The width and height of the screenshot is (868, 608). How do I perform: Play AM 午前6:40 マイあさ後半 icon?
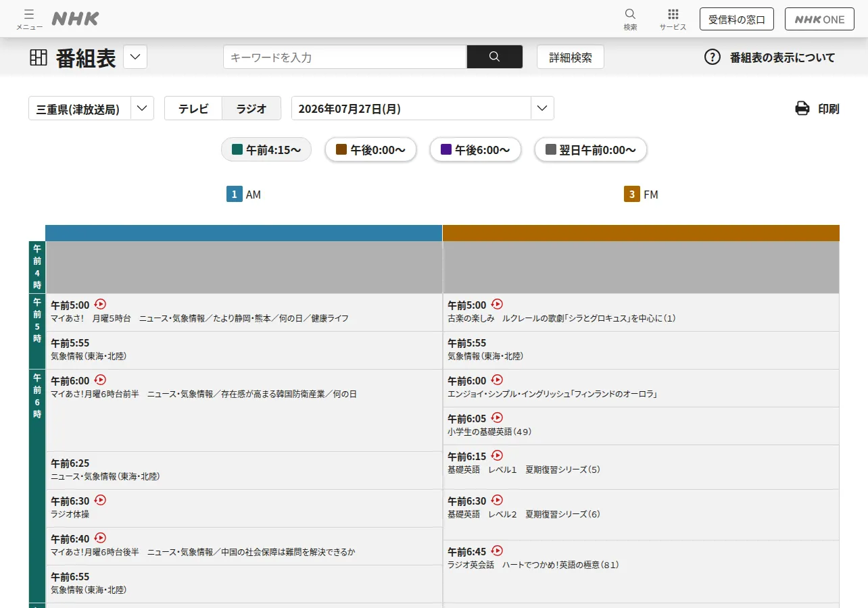click(100, 538)
